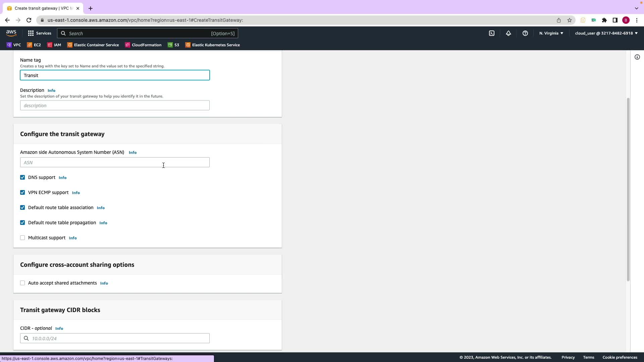The height and width of the screenshot is (362, 644).
Task: Enable Auto accept shared attachments
Action: tap(22, 283)
